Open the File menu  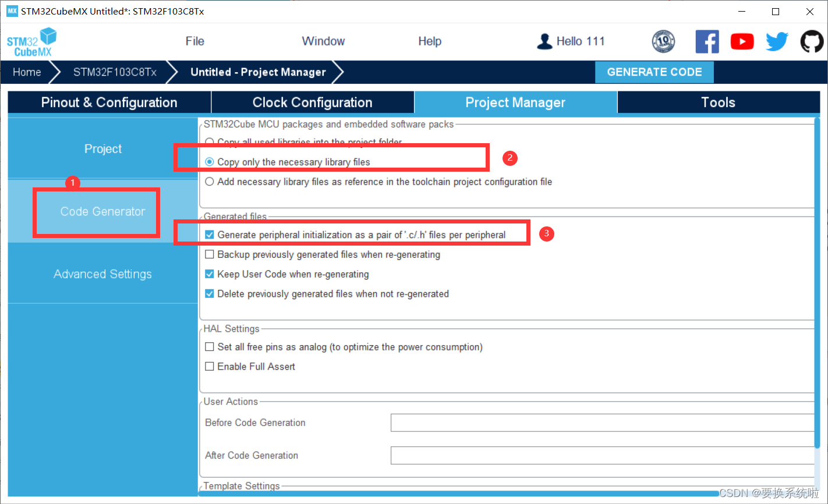click(194, 41)
